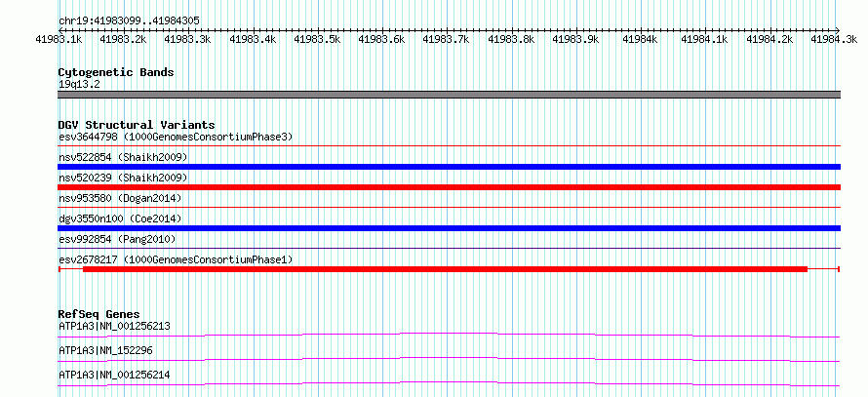Select variant label nsv953580 (Dogan2014)
This screenshot has width=868, height=397.
tap(120, 198)
